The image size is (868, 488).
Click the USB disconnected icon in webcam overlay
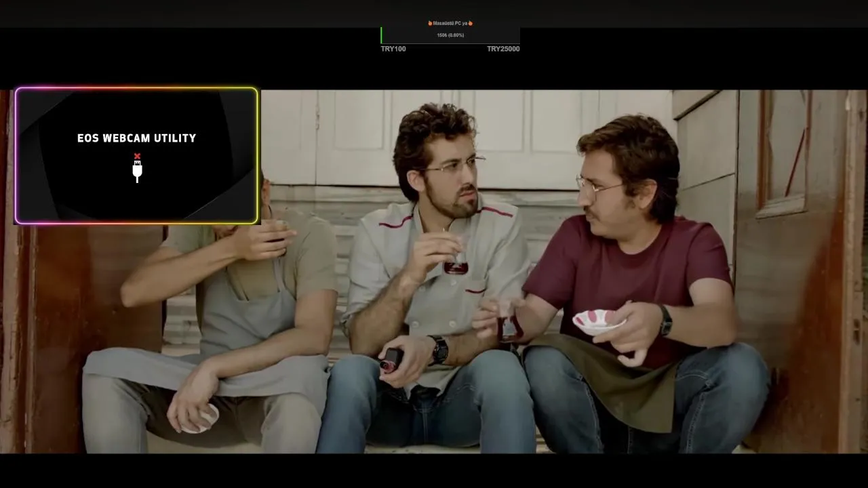pos(137,168)
